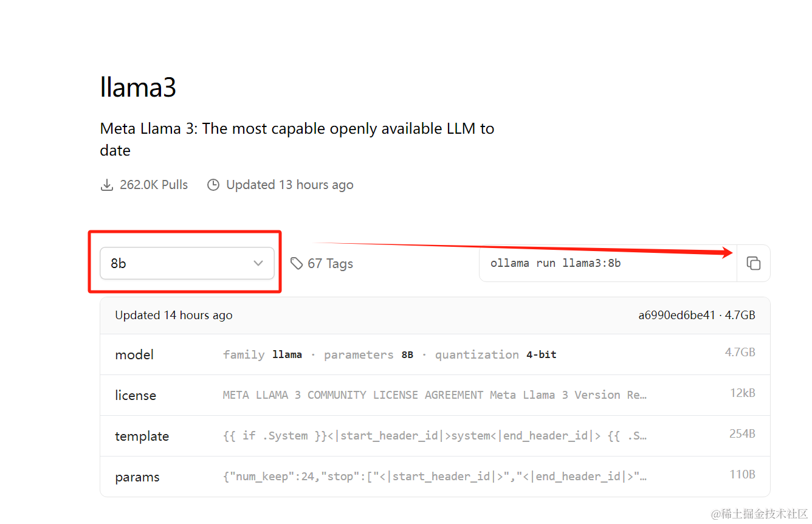
Task: Click the clock icon before Updated 13 hours ago
Action: click(213, 185)
